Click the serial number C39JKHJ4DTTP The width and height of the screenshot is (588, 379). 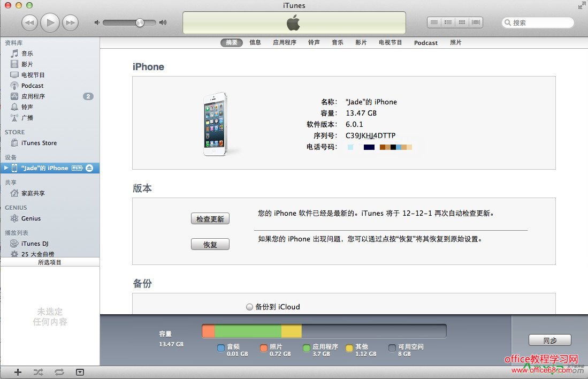(x=370, y=135)
